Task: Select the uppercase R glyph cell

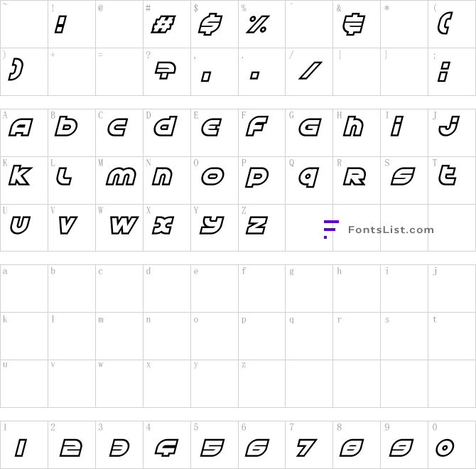Action: tap(357, 180)
